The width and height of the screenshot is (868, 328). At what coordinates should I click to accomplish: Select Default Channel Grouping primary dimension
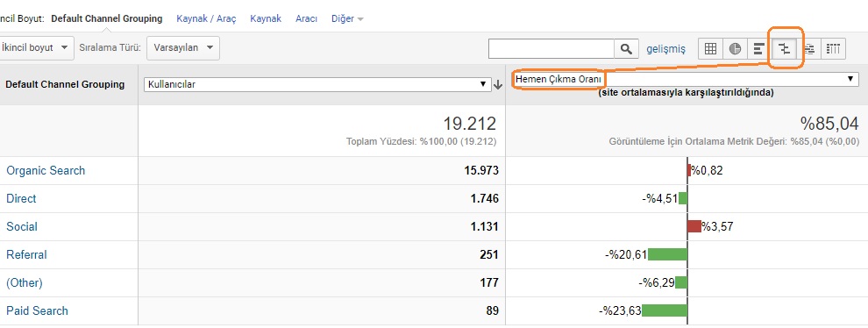pos(107,18)
